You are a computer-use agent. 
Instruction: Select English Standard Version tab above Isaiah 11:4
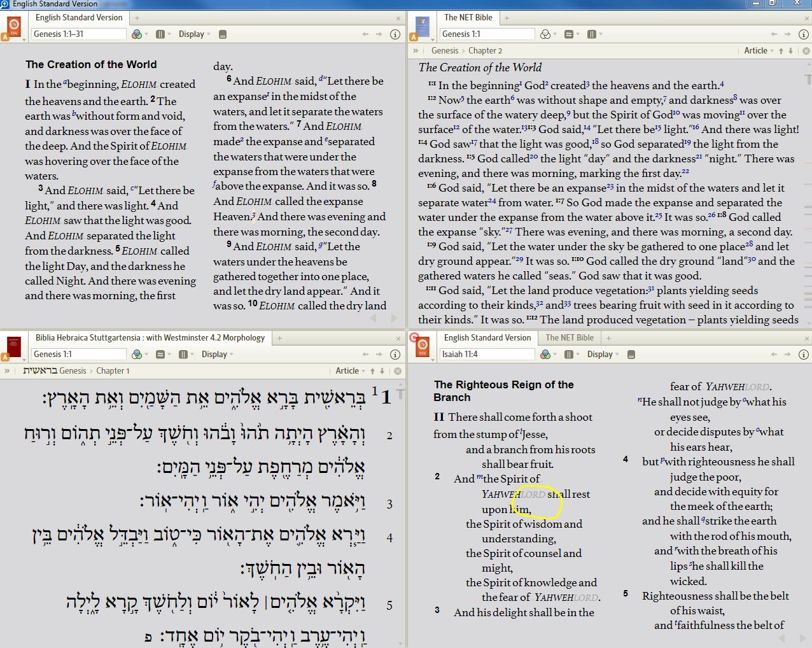click(487, 338)
